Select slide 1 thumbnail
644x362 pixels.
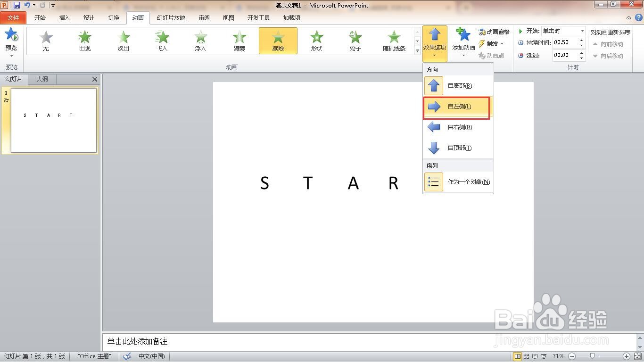[54, 121]
